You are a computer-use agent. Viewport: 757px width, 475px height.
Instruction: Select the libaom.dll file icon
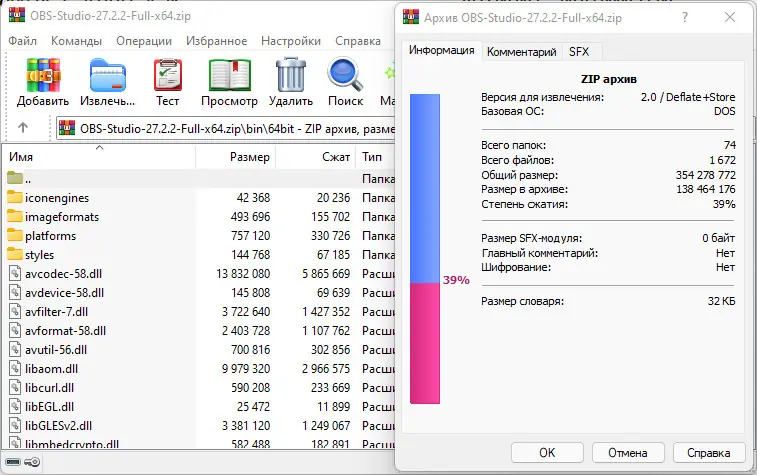[x=15, y=368]
